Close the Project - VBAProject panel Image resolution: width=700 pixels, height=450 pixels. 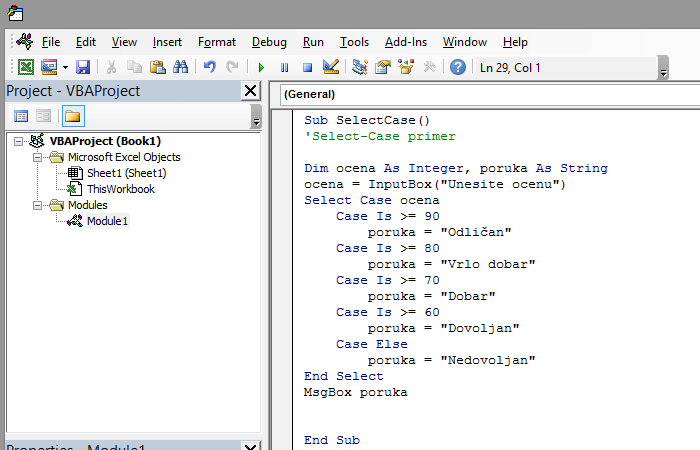tap(250, 91)
